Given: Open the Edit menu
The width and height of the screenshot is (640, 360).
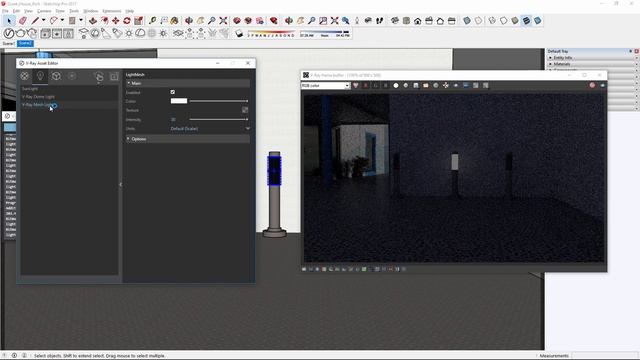Looking at the screenshot, I should [x=16, y=11].
